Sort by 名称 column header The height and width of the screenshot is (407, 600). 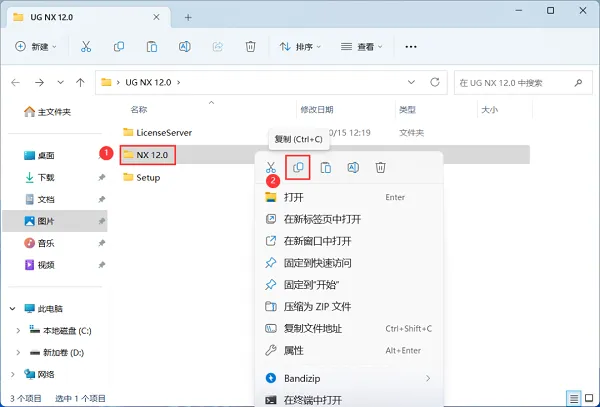point(139,110)
